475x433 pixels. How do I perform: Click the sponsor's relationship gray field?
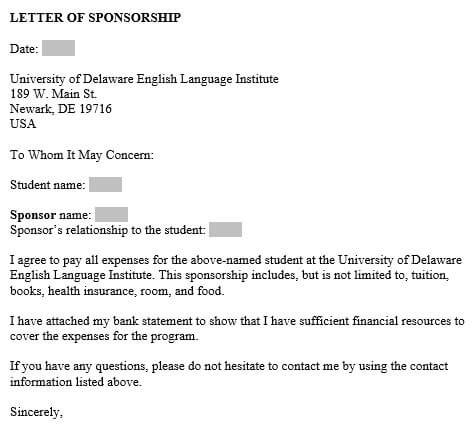click(225, 230)
